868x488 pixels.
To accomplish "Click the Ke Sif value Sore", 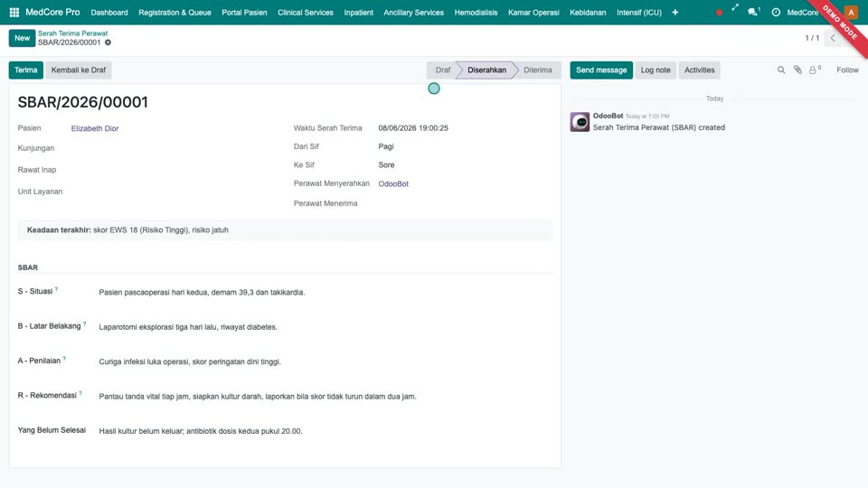I will coord(386,164).
